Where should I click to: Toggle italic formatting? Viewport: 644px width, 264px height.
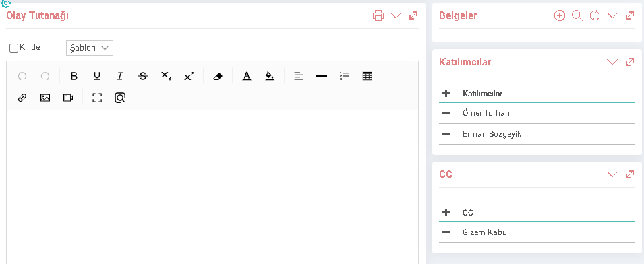coord(120,76)
